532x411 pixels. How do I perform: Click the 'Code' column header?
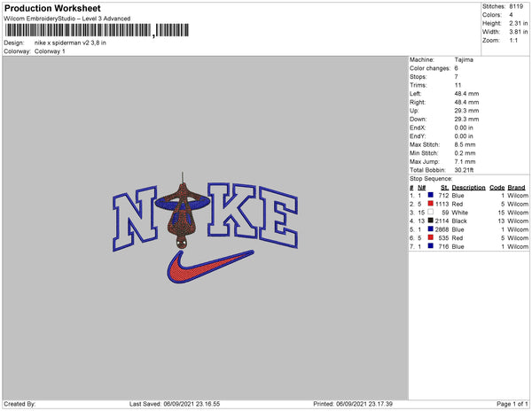tap(497, 188)
